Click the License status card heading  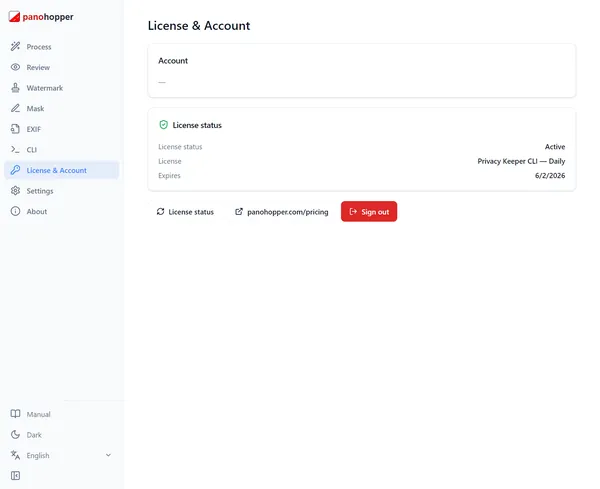point(197,125)
